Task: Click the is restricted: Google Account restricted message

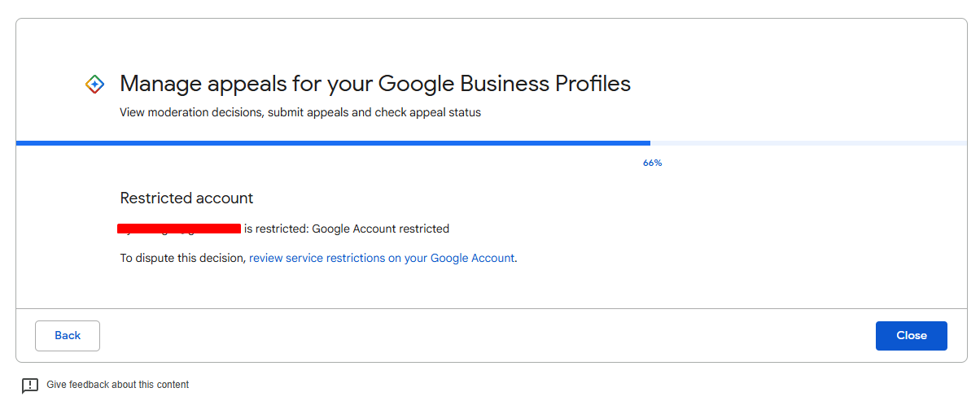Action: point(347,229)
